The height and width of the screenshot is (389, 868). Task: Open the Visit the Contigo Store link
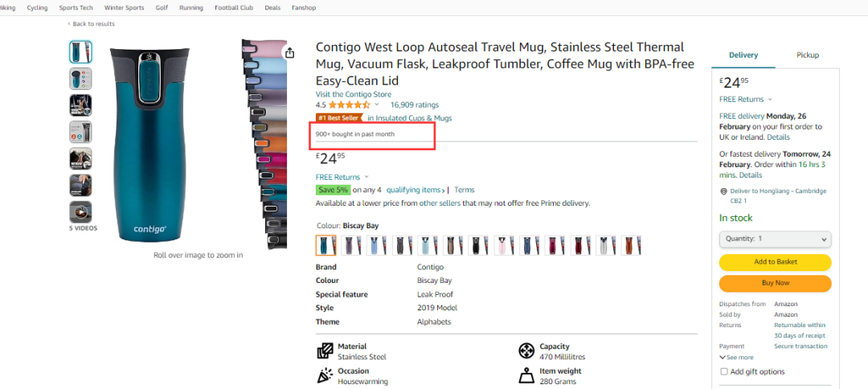353,95
